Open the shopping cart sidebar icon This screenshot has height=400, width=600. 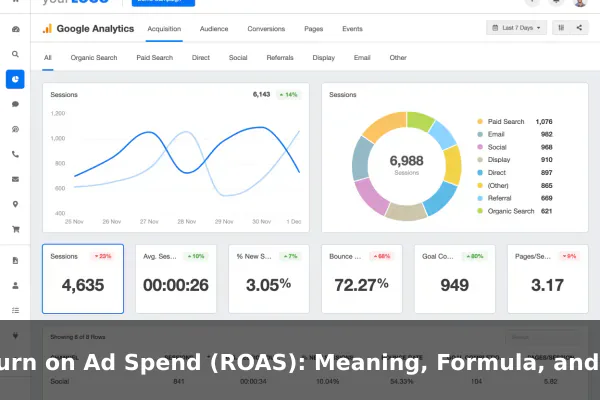click(15, 229)
